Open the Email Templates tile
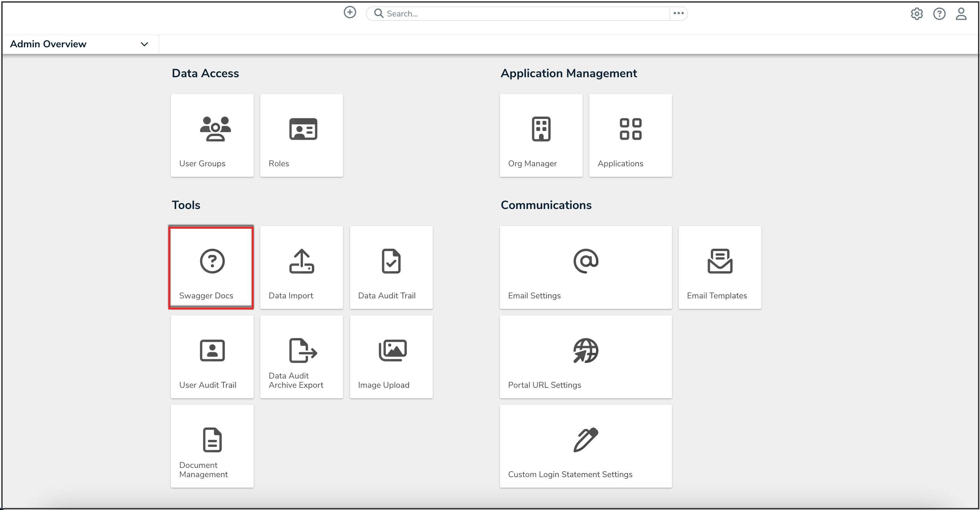This screenshot has width=980, height=510. (x=719, y=267)
